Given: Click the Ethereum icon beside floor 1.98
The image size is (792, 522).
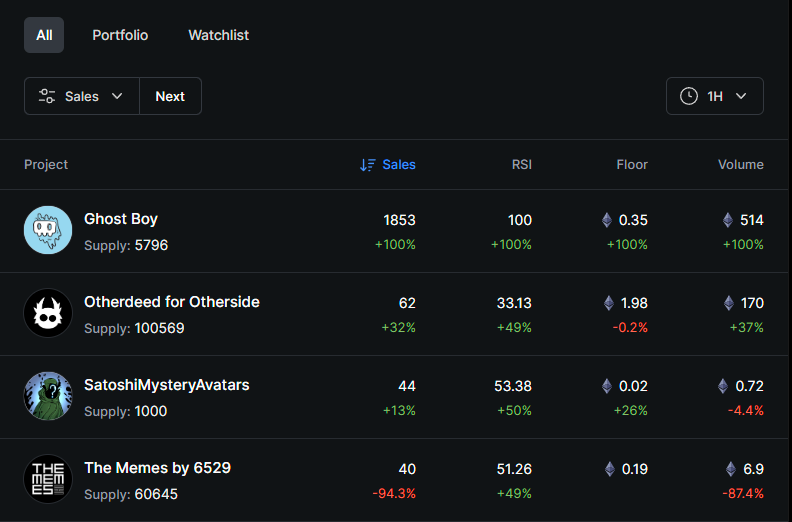Looking at the screenshot, I should pos(609,303).
